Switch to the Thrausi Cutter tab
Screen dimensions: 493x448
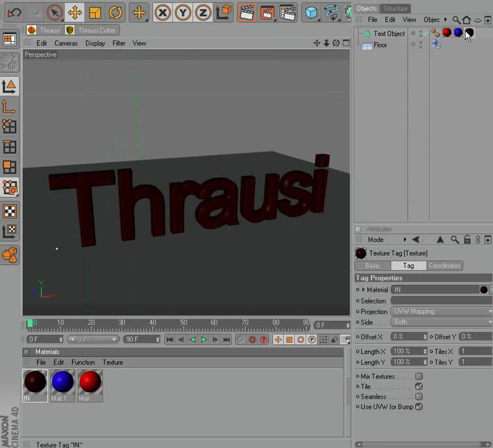pos(92,30)
